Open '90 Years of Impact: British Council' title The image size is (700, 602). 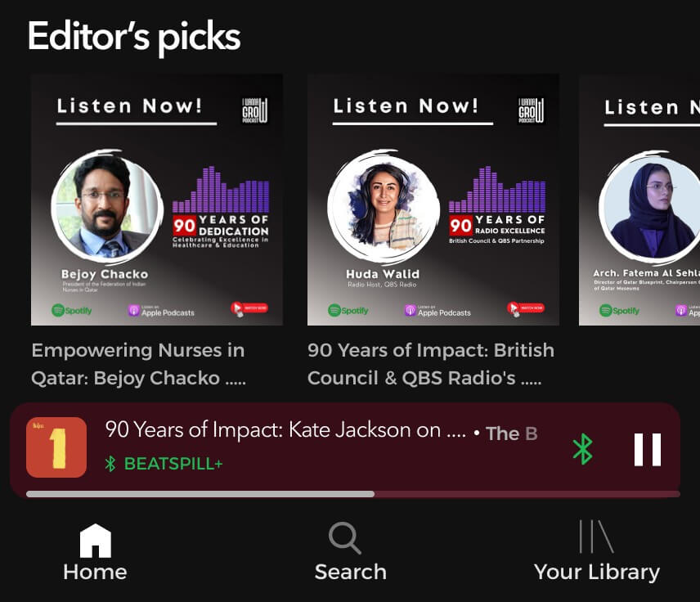tap(431, 364)
